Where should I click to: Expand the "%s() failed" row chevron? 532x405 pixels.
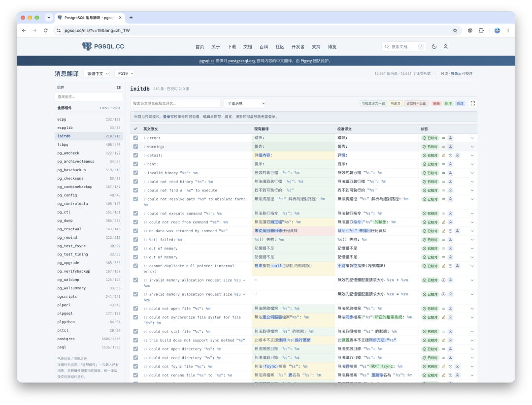pyautogui.click(x=472, y=240)
